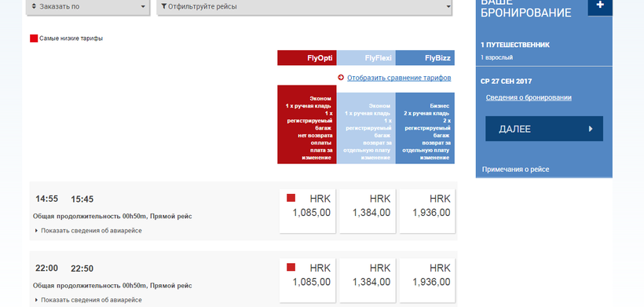
Task: Click the arrow icon on ДАЛЕЕ button
Action: tap(591, 129)
